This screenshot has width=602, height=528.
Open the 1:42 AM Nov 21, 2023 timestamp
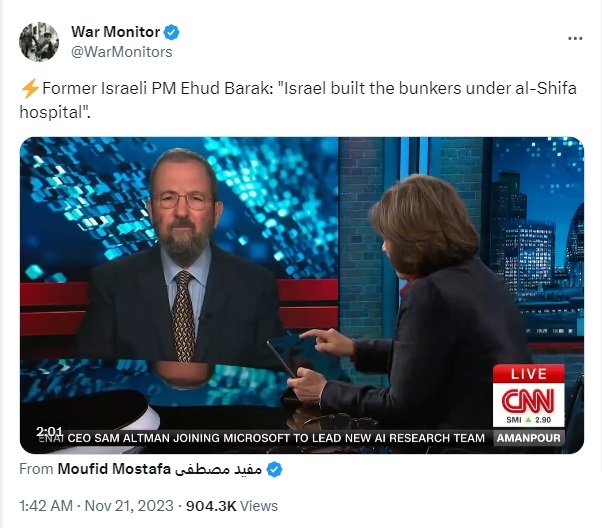[x=96, y=506]
